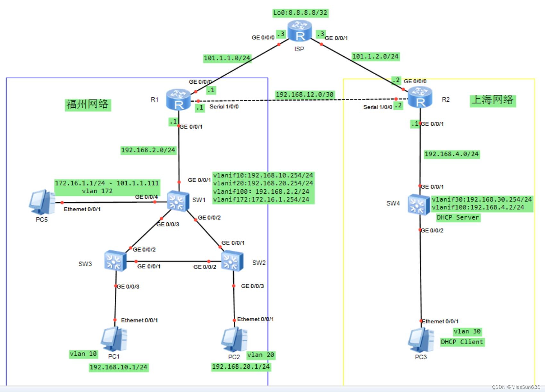
Task: Click the vlan 10 label
Action: [x=83, y=354]
